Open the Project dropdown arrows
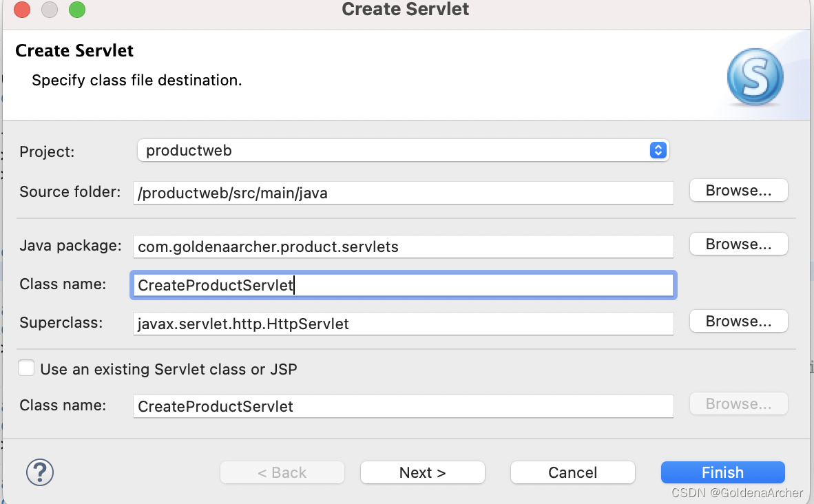 [658, 151]
